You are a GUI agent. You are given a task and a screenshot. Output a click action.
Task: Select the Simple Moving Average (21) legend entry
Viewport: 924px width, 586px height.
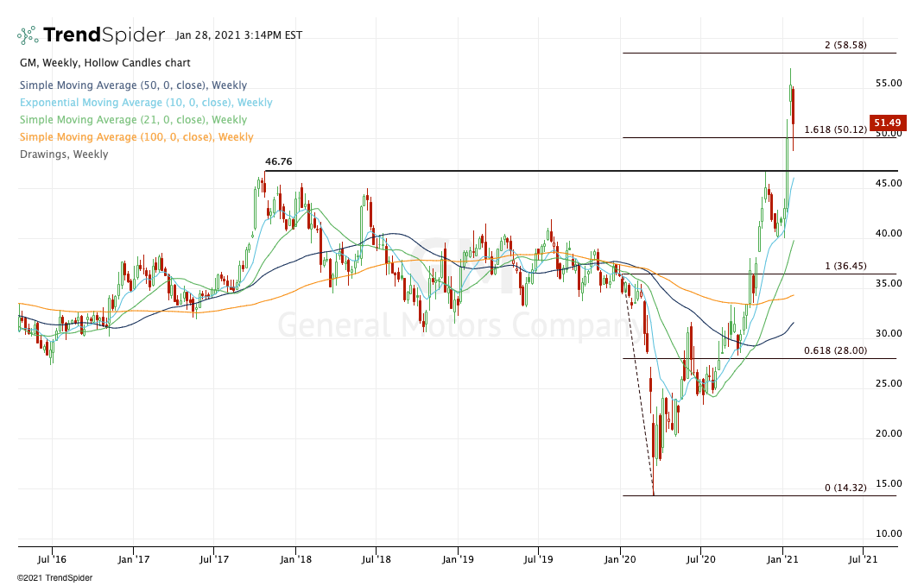(133, 120)
